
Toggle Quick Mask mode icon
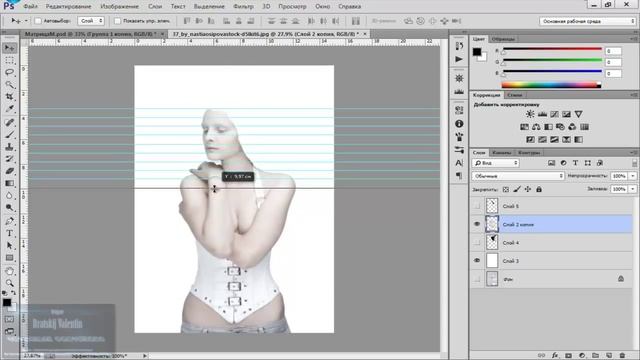pyautogui.click(x=9, y=319)
